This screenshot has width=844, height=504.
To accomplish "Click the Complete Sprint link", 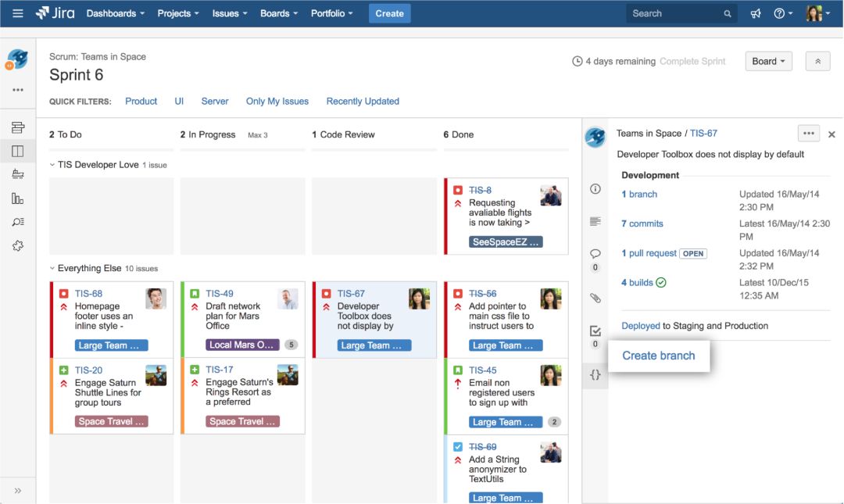I will pyautogui.click(x=692, y=62).
